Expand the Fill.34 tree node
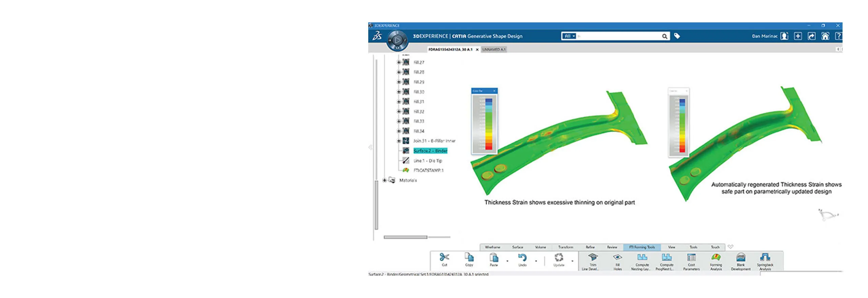The width and height of the screenshot is (868, 298). click(399, 131)
